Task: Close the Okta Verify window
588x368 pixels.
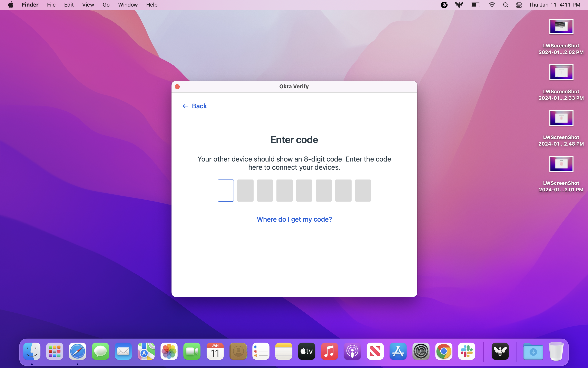Action: point(177,87)
